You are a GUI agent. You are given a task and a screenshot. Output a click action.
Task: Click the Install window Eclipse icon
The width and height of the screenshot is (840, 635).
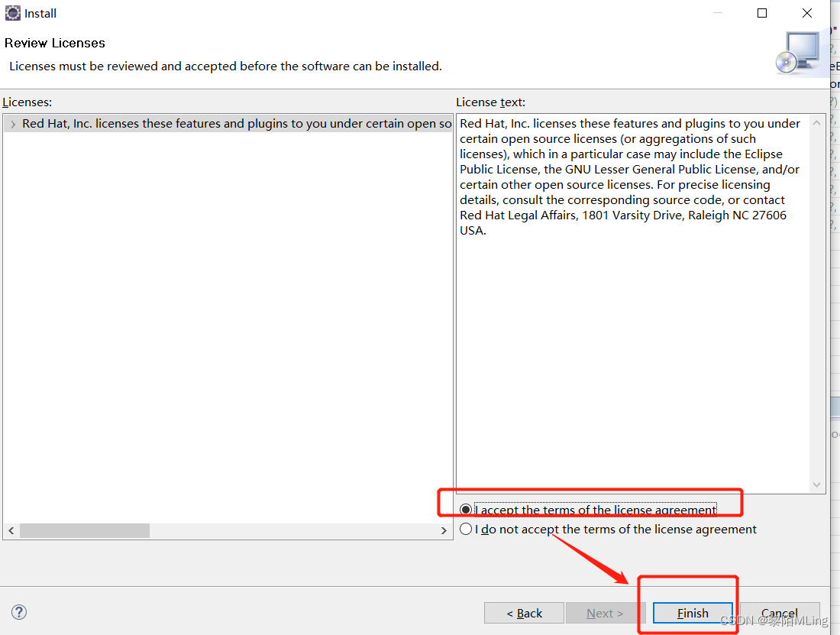pos(13,13)
